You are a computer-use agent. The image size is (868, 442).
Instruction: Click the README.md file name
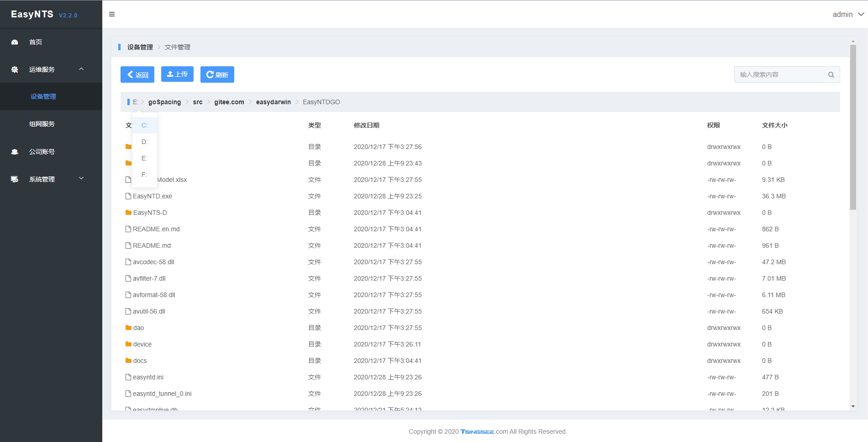152,245
